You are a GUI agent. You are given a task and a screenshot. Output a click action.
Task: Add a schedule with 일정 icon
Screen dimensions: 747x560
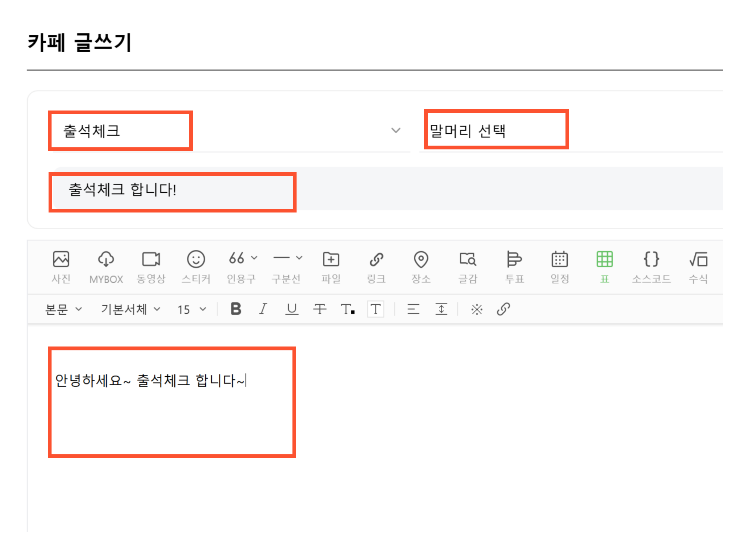560,267
